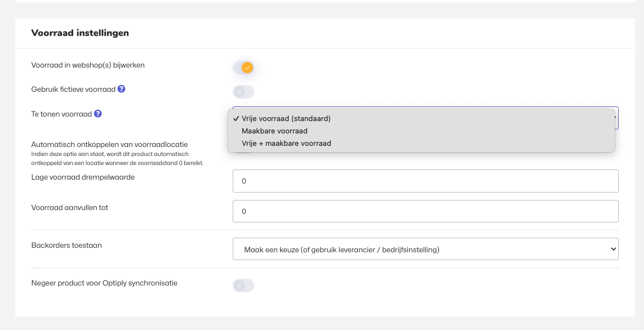Toggle Negeer product voor Optiply synchronisatie
The image size is (644, 330).
(243, 286)
